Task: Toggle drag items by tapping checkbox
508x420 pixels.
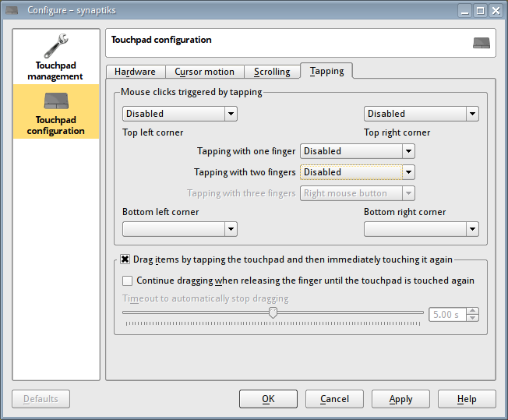Action: (125, 259)
